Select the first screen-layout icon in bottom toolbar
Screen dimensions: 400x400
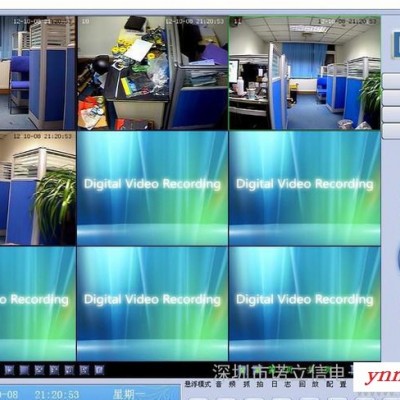coord(9,370)
